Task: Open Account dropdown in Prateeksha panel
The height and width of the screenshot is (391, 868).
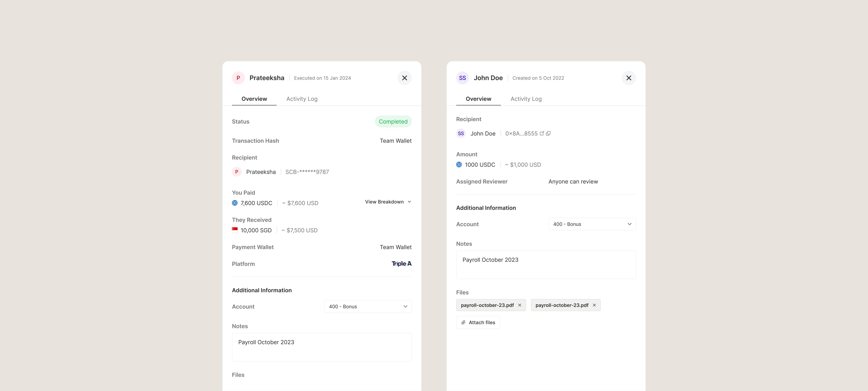Action: 368,306
